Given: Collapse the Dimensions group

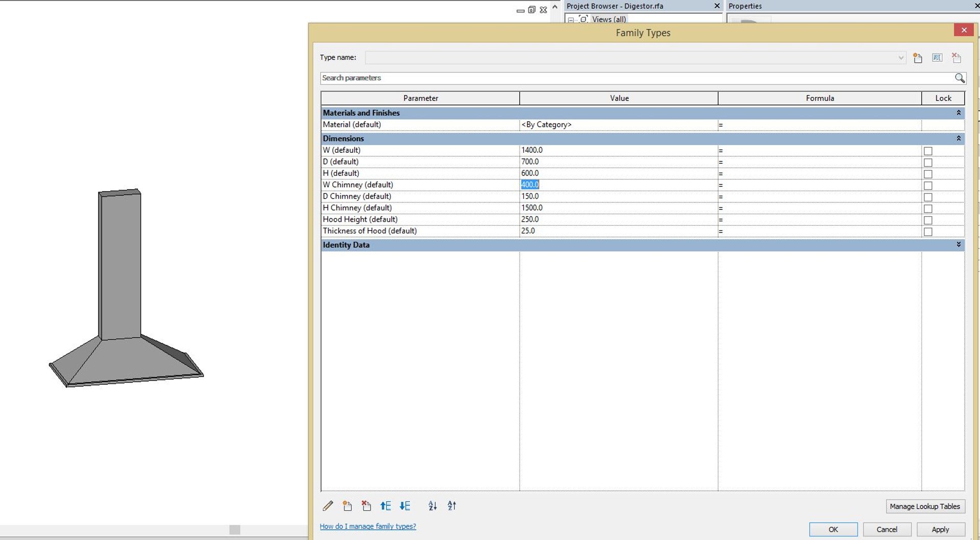Looking at the screenshot, I should point(959,138).
